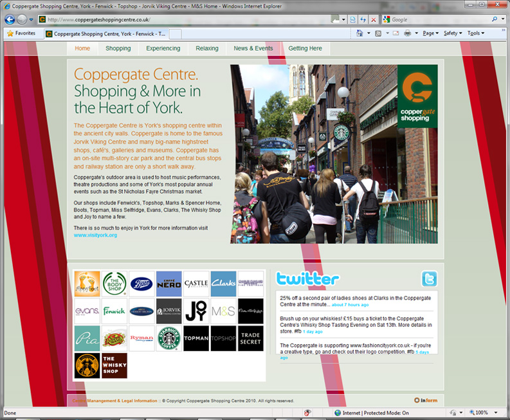Image resolution: width=510 pixels, height=420 pixels.
Task: Click the Compatibility View icon in address bar
Action: tap(352, 19)
